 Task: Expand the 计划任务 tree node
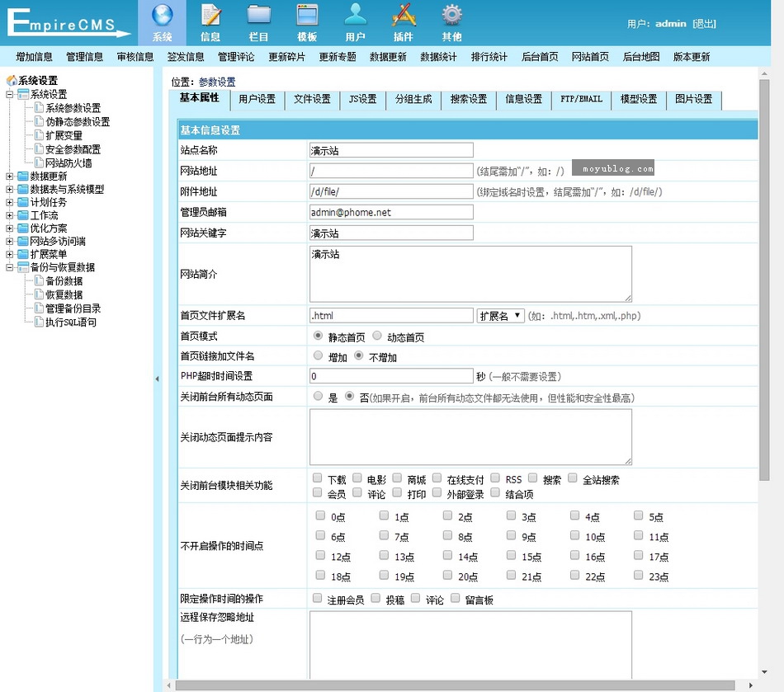tap(10, 202)
